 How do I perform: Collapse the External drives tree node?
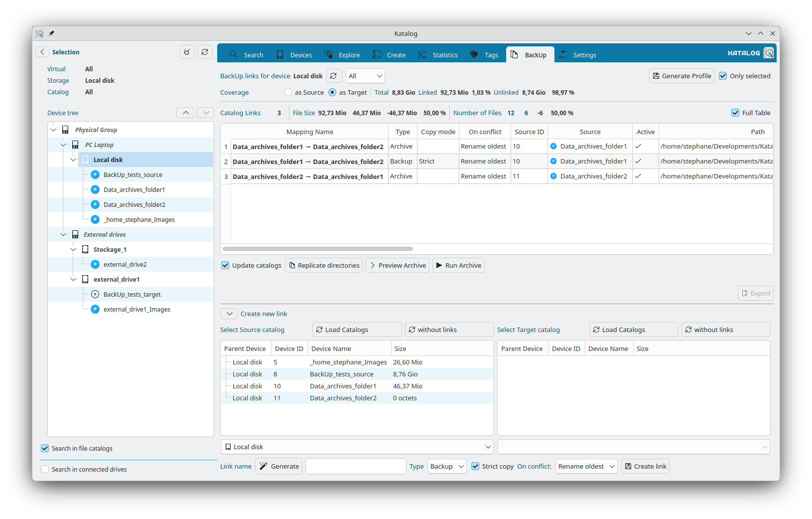pyautogui.click(x=63, y=234)
